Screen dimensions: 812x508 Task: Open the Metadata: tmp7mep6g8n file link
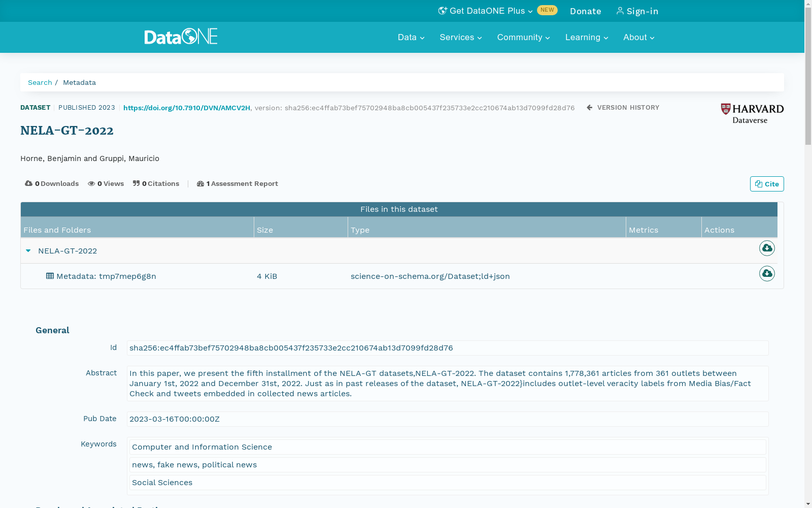click(106, 276)
